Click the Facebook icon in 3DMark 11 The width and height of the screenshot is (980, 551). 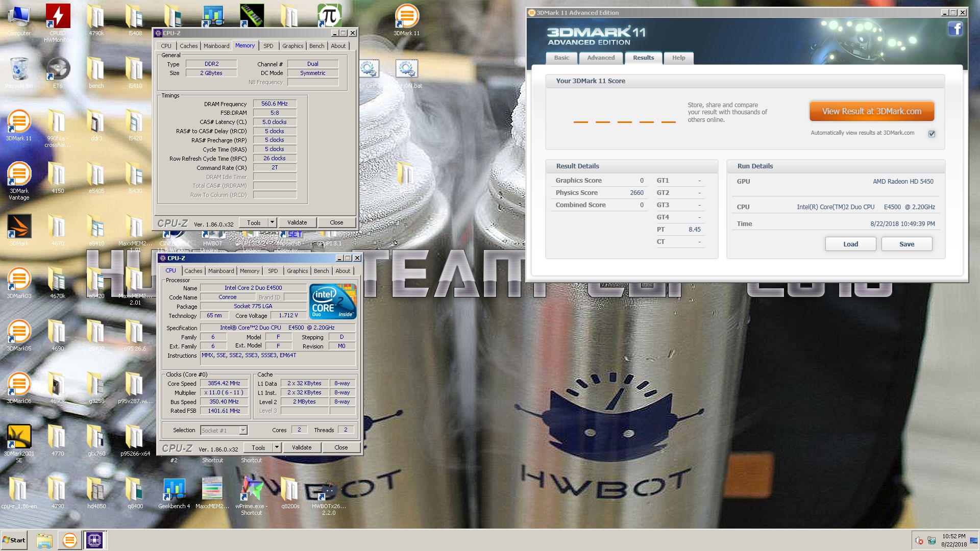coord(955,29)
